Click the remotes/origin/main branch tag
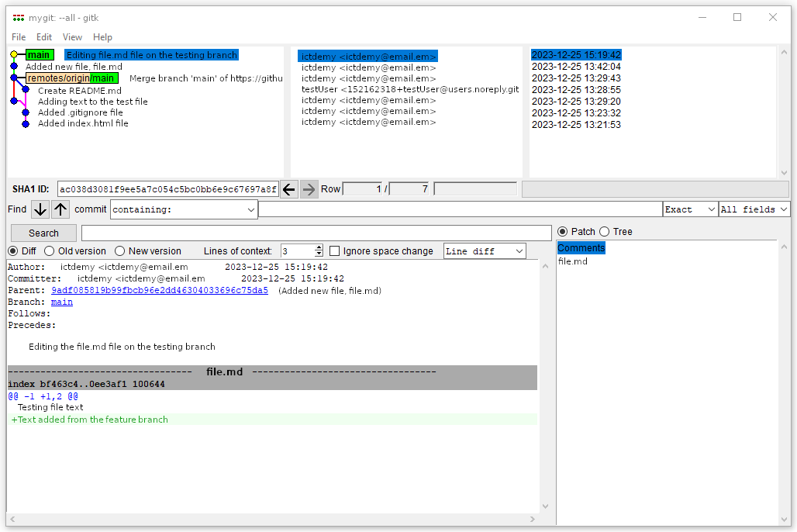This screenshot has height=532, width=797. point(71,78)
